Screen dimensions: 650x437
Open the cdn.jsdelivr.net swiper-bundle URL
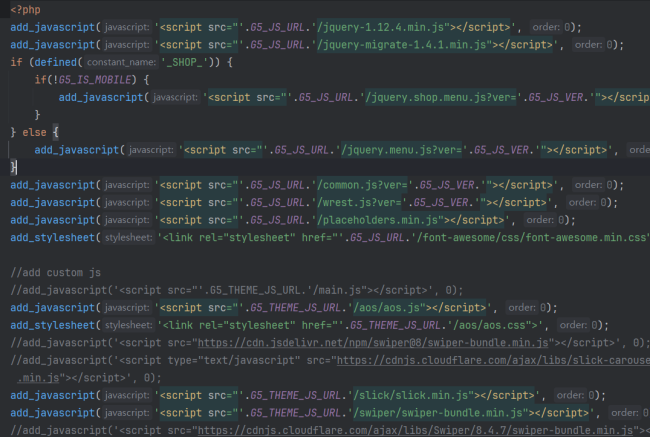pos(373,343)
